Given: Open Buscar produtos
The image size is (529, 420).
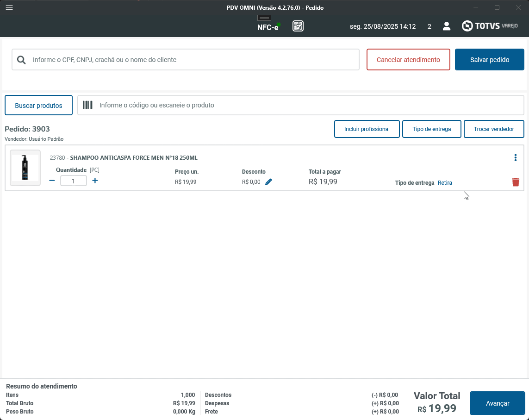Looking at the screenshot, I should [x=38, y=105].
